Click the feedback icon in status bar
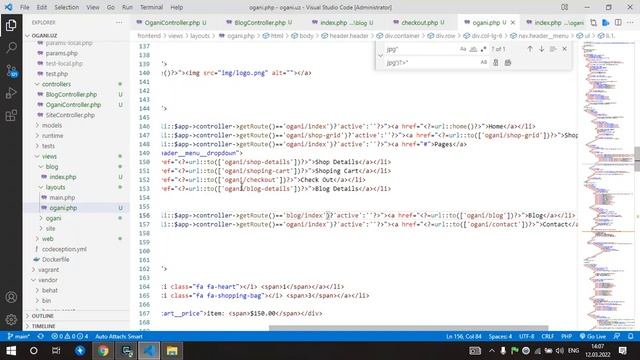The width and height of the screenshot is (640, 360). tap(617, 336)
